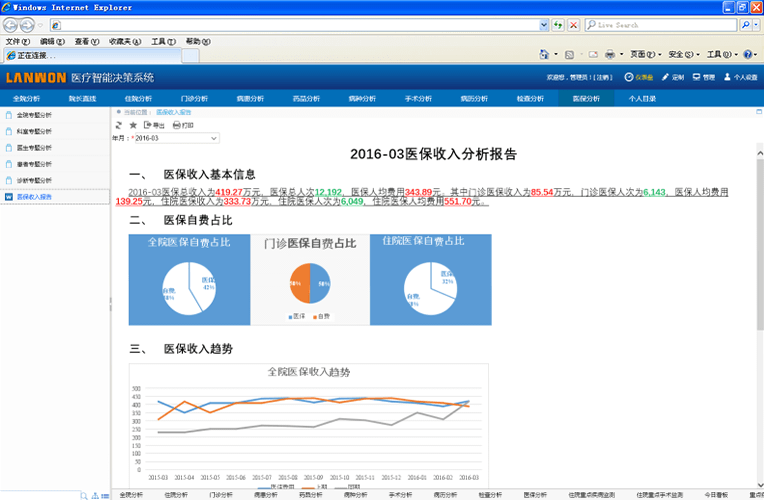Switch to 个人目录 in top navigation
This screenshot has width=764, height=500.
click(642, 98)
